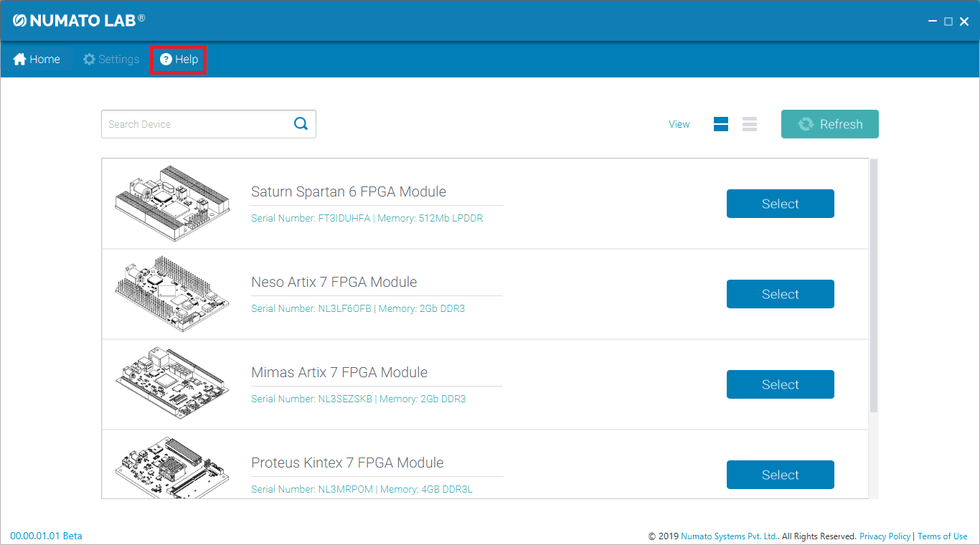The width and height of the screenshot is (980, 545).
Task: Click the Neso Artix 7 board thumbnail
Action: [172, 294]
